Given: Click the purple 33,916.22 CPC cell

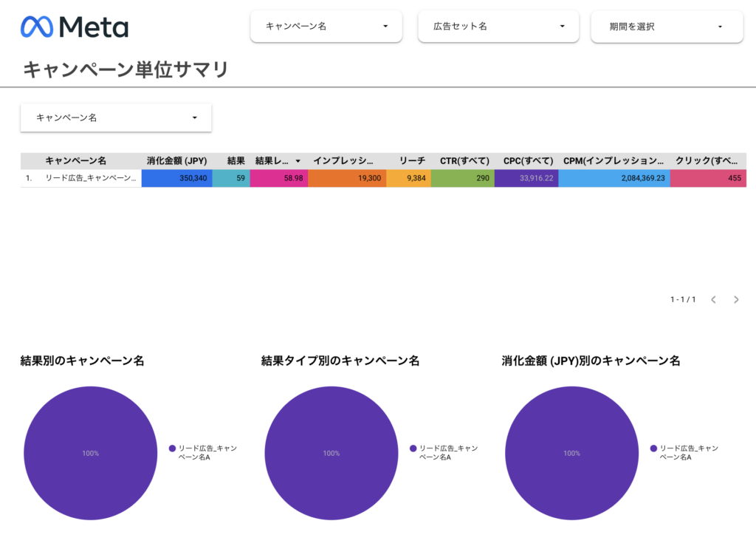Looking at the screenshot, I should 526,178.
